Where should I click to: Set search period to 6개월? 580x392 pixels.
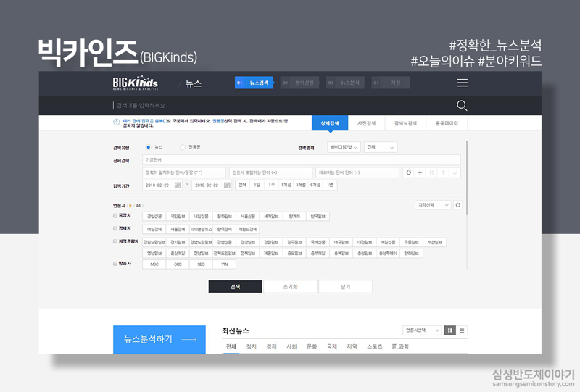pos(315,185)
